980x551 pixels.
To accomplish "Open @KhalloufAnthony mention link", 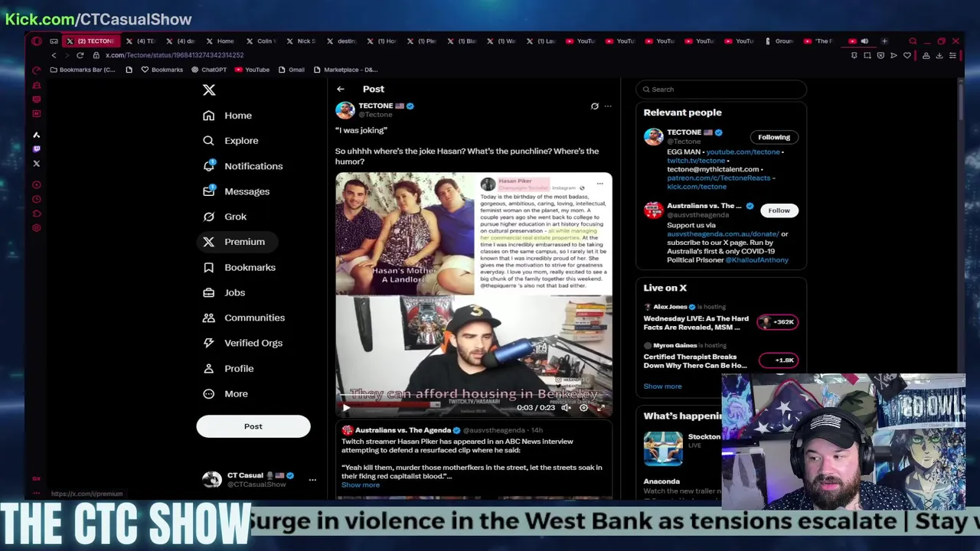I will (756, 260).
